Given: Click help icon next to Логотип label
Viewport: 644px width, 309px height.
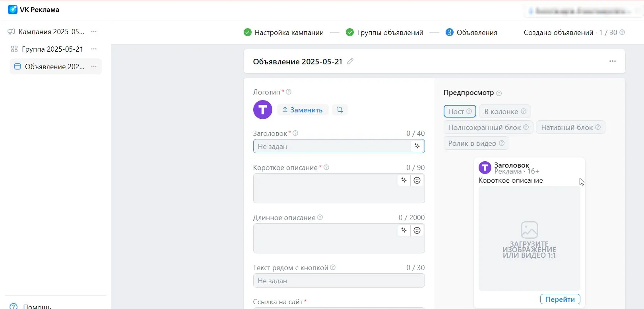Looking at the screenshot, I should click(289, 92).
